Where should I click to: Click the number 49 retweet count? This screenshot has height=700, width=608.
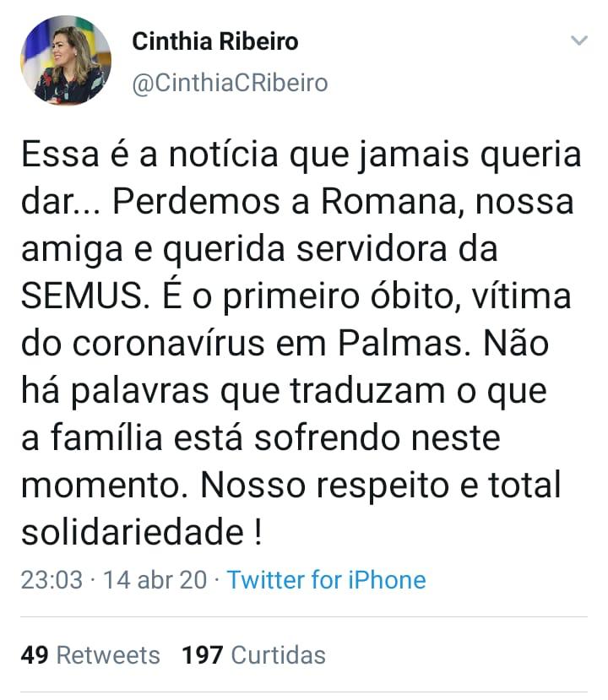pos(35,655)
